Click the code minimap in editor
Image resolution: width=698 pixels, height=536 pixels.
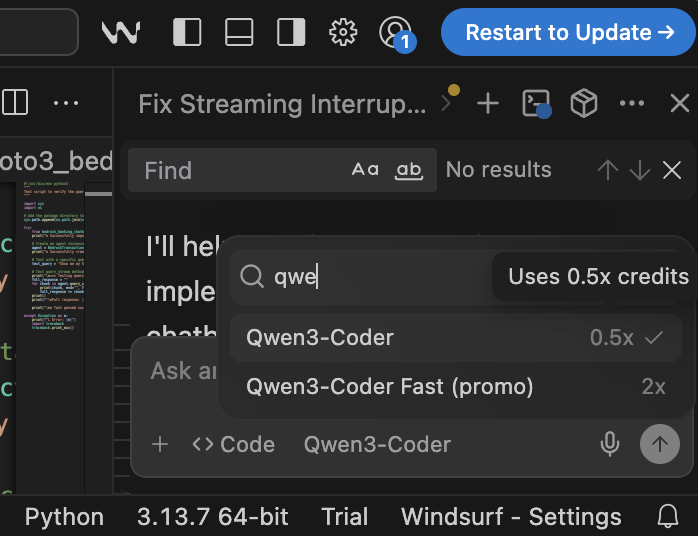click(x=53, y=256)
